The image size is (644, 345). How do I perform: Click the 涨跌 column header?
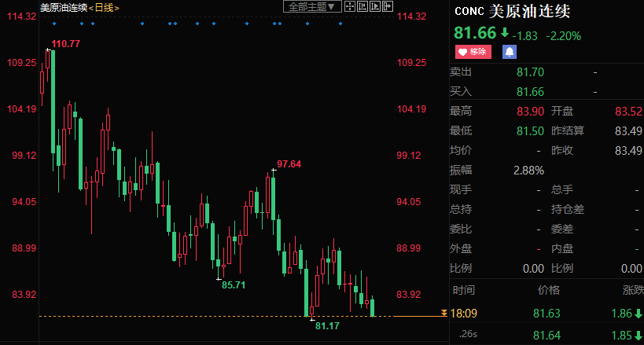(633, 290)
